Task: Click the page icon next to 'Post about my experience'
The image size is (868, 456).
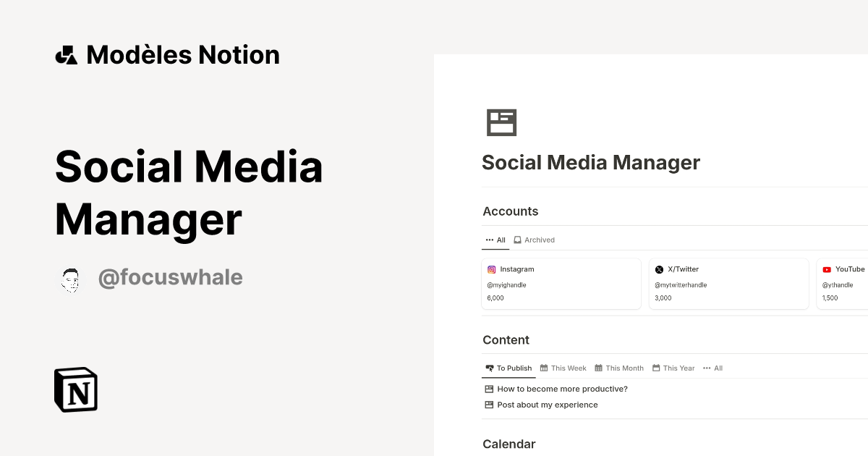Action: tap(488, 405)
